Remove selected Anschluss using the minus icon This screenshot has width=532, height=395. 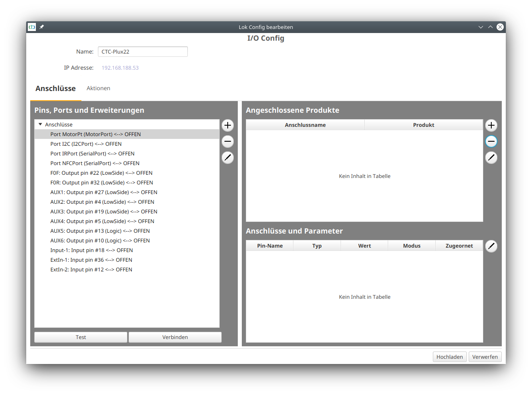click(227, 141)
